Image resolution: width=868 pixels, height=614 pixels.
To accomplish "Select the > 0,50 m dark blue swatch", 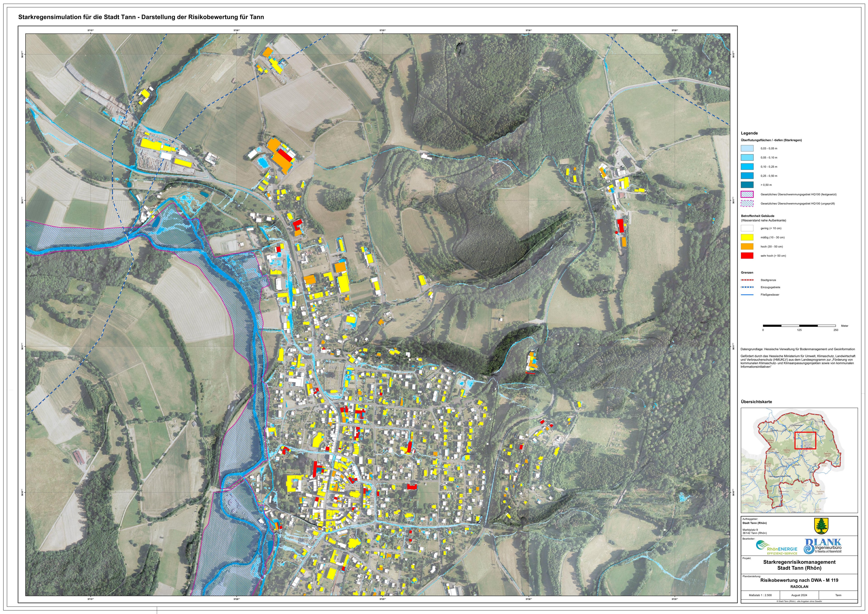I will pos(747,185).
